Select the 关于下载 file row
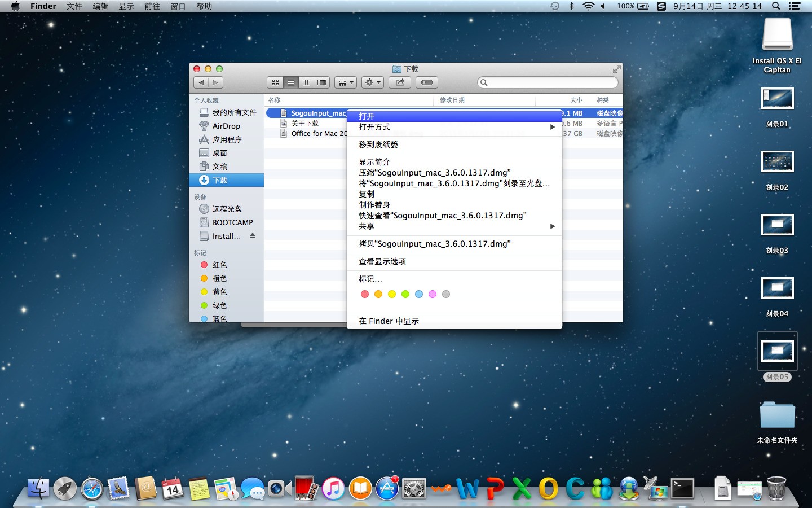 pos(306,124)
